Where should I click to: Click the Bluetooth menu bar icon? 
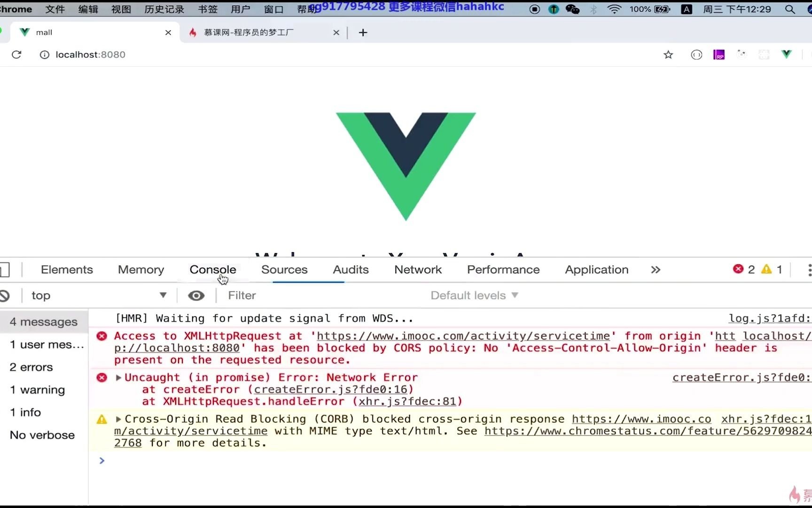click(593, 9)
